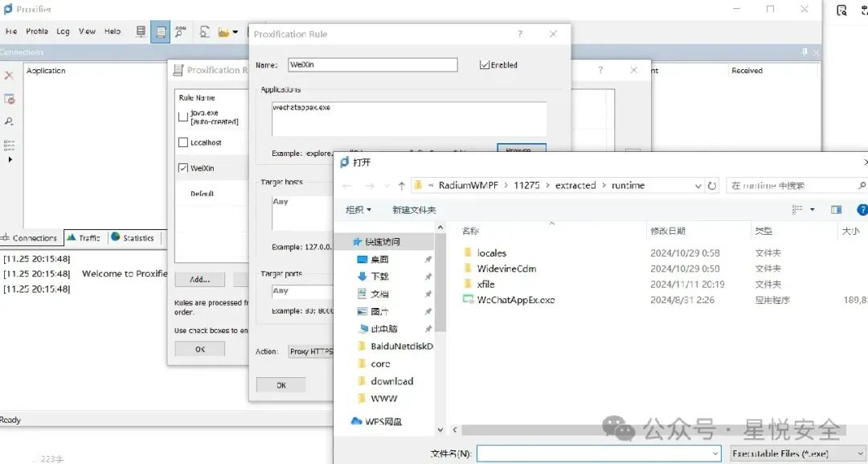Open the 组织 dropdown menu
The image size is (868, 464).
(358, 210)
